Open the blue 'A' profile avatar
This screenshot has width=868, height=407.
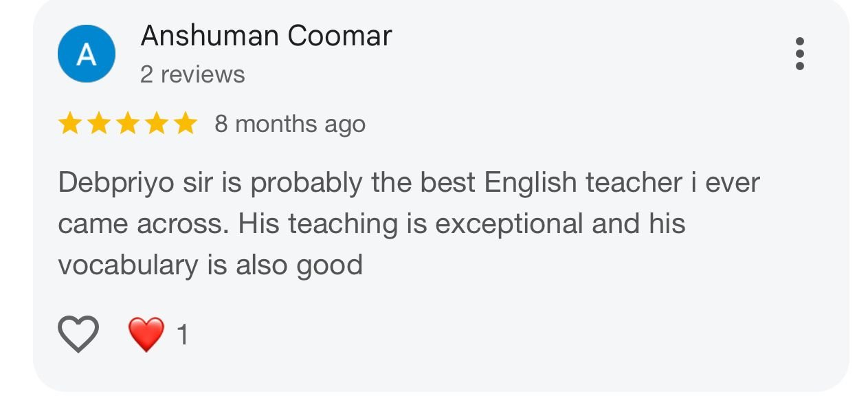pyautogui.click(x=86, y=54)
